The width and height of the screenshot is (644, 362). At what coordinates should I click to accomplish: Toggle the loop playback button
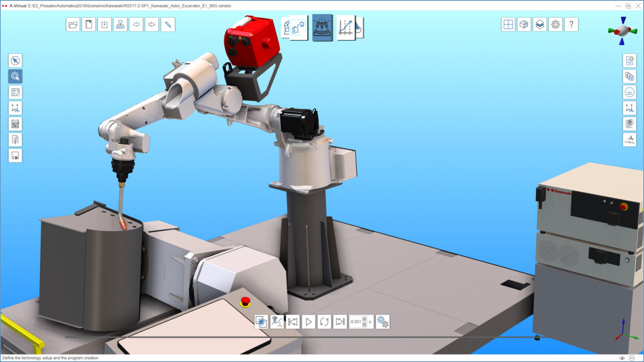tap(324, 321)
